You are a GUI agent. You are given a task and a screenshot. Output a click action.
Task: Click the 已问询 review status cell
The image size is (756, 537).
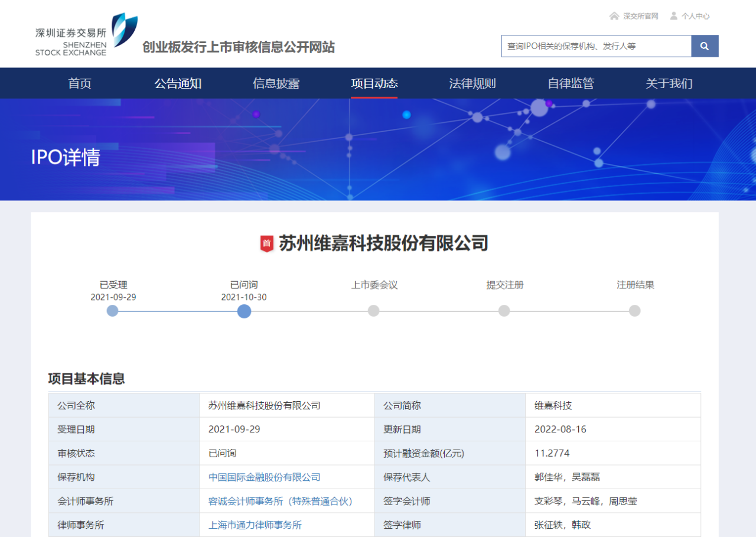287,453
